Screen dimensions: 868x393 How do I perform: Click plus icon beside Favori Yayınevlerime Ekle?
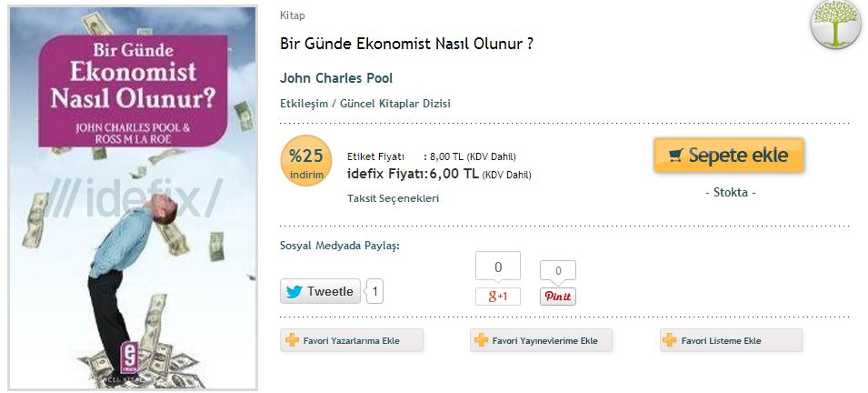pyautogui.click(x=482, y=340)
